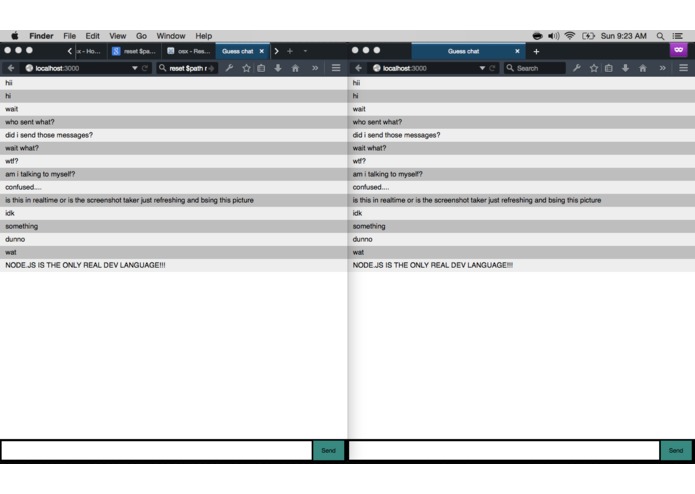Image resolution: width=695 pixels, height=494 pixels.
Task: Click 'confused....' message in right window
Action: click(x=522, y=187)
